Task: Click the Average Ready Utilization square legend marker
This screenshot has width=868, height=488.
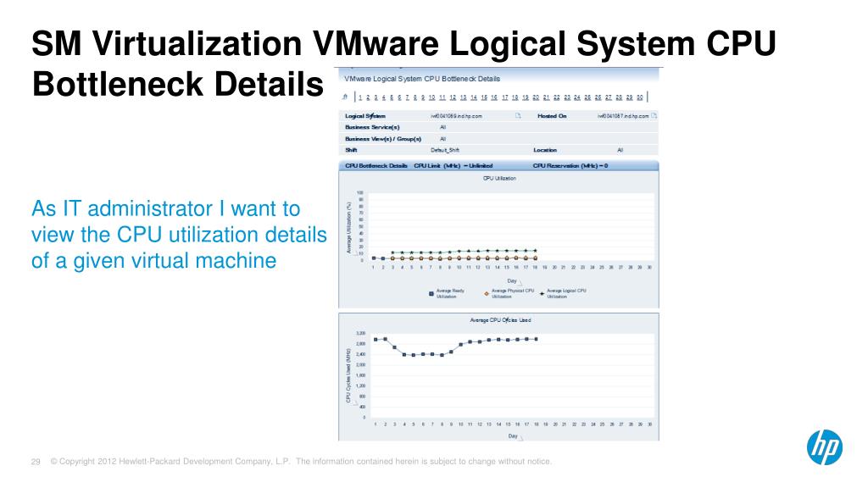Action: 431,294
